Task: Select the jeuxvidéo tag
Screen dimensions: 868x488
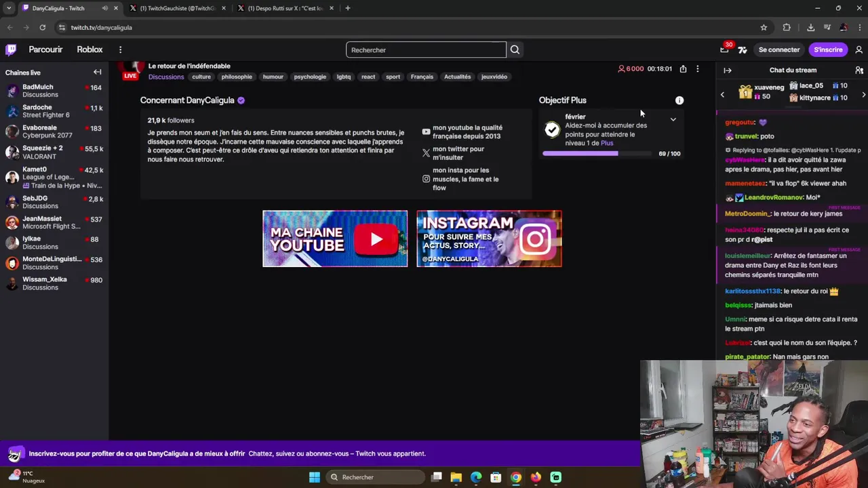Action: (494, 77)
